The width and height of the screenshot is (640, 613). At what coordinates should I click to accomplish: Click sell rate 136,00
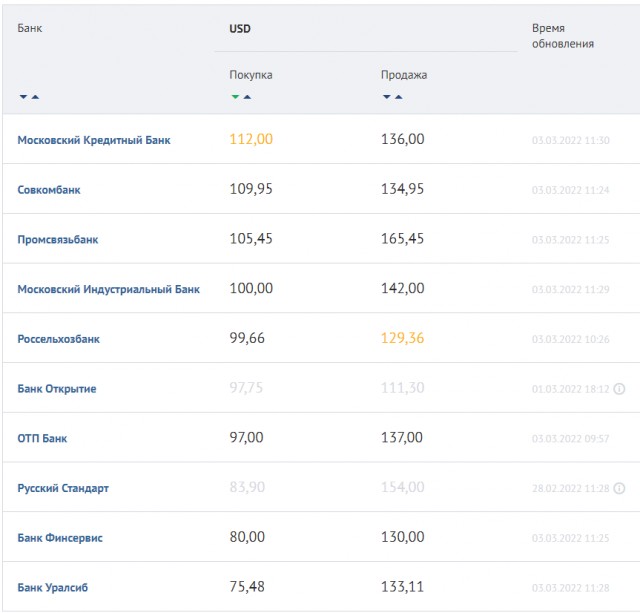(x=402, y=139)
